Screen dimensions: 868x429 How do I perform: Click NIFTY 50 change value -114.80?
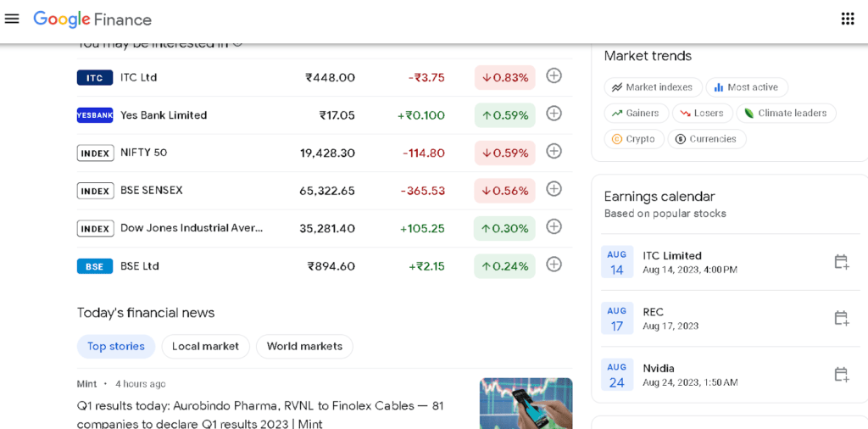pos(424,153)
